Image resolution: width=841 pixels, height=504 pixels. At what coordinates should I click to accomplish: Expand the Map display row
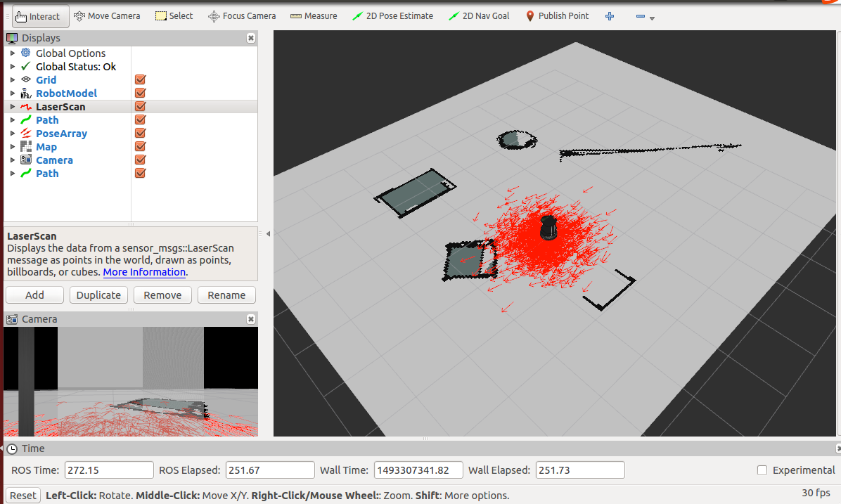point(13,147)
